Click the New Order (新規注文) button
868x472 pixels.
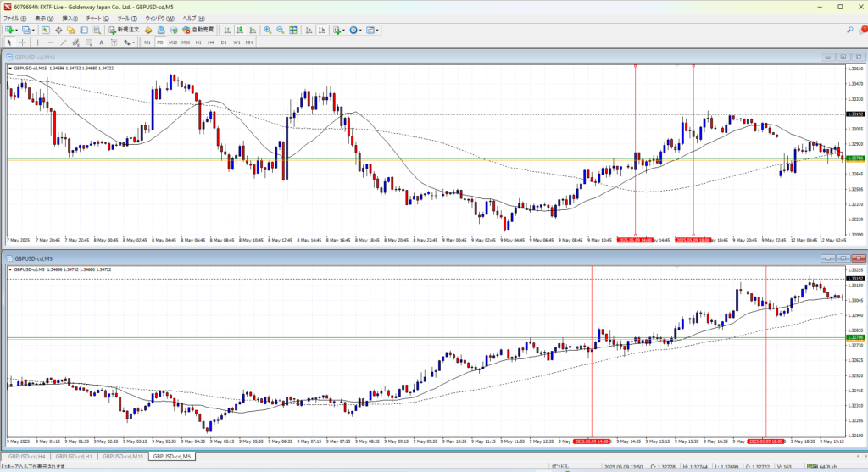click(129, 30)
